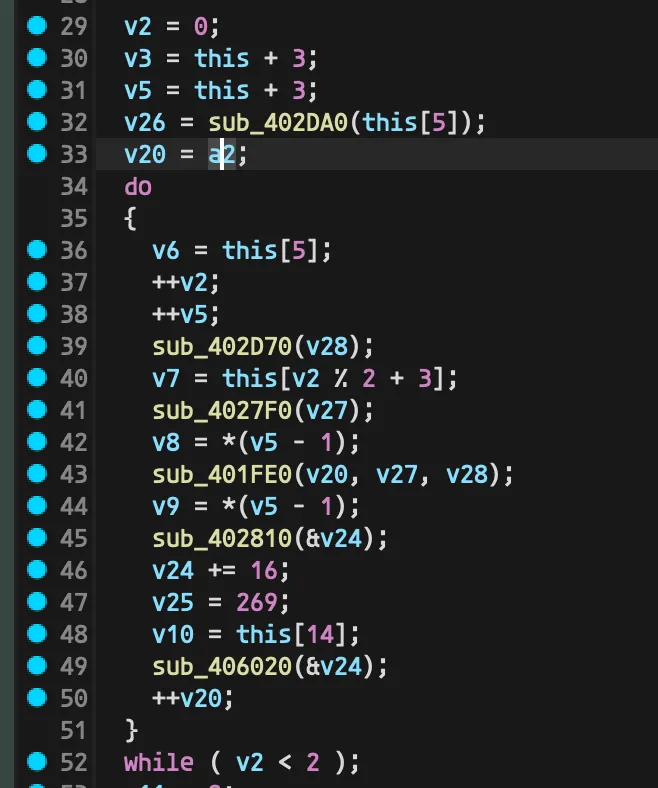Click the opening brace on line 35
Image resolution: width=658 pixels, height=788 pixels.
point(130,219)
